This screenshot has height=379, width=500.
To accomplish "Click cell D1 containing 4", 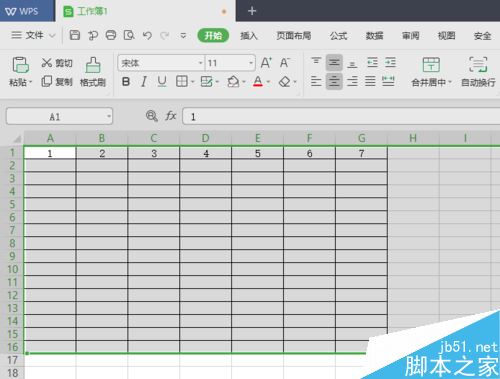I will point(206,153).
